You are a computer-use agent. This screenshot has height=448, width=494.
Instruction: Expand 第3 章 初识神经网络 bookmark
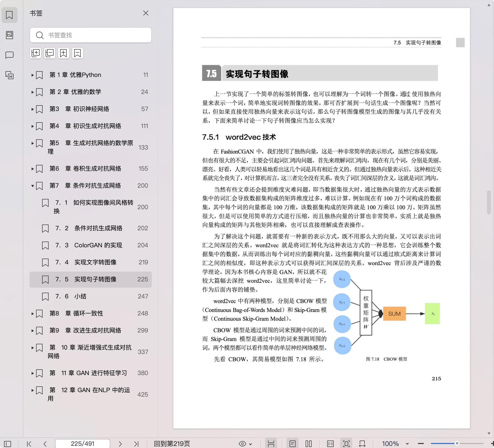33,109
